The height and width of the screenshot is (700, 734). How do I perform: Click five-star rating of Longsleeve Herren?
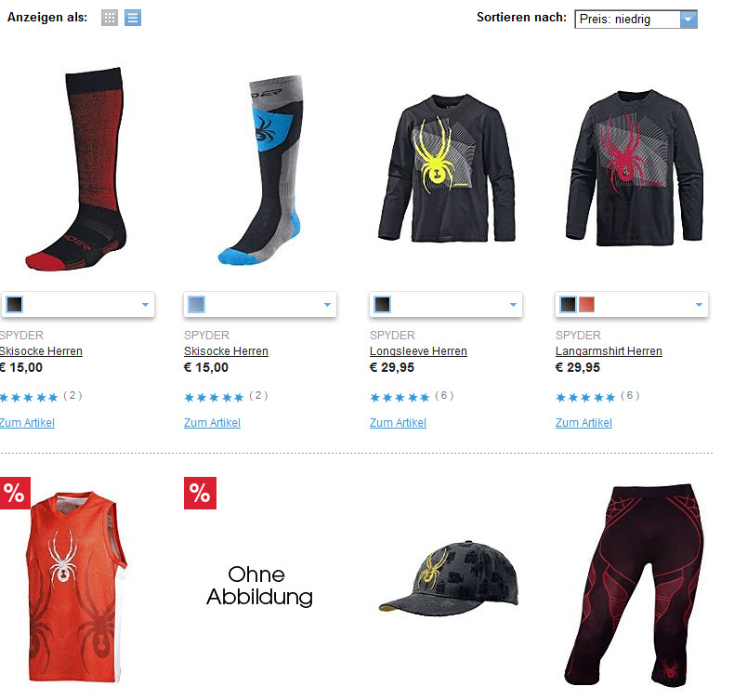pyautogui.click(x=400, y=398)
